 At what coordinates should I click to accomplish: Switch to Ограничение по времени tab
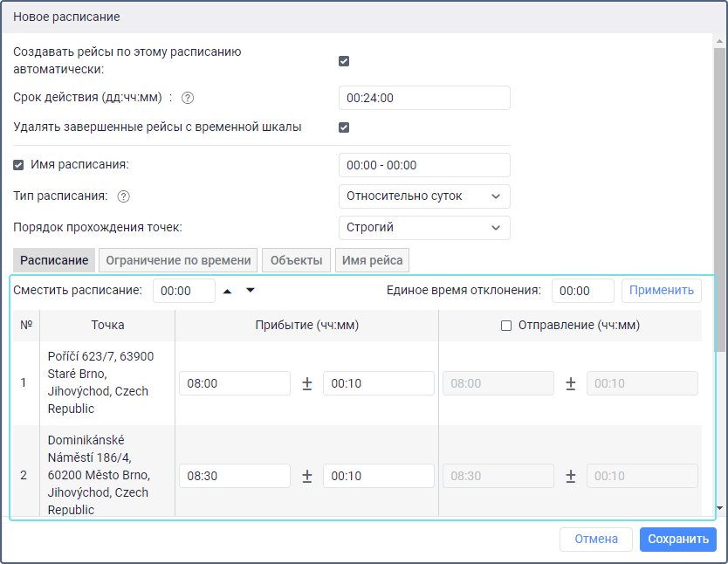click(178, 260)
